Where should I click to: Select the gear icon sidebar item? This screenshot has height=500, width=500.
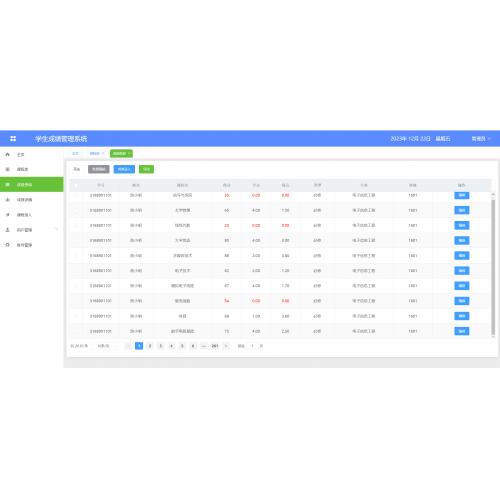[32, 245]
